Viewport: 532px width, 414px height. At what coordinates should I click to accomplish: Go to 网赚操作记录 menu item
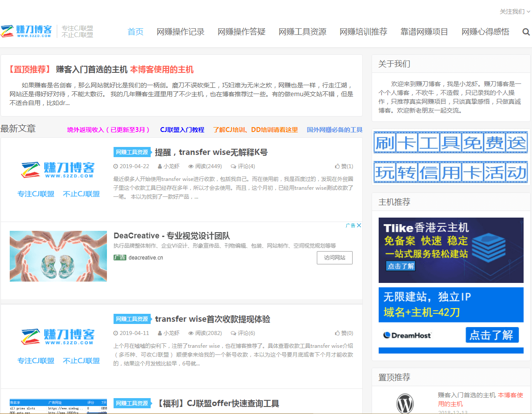click(x=181, y=32)
